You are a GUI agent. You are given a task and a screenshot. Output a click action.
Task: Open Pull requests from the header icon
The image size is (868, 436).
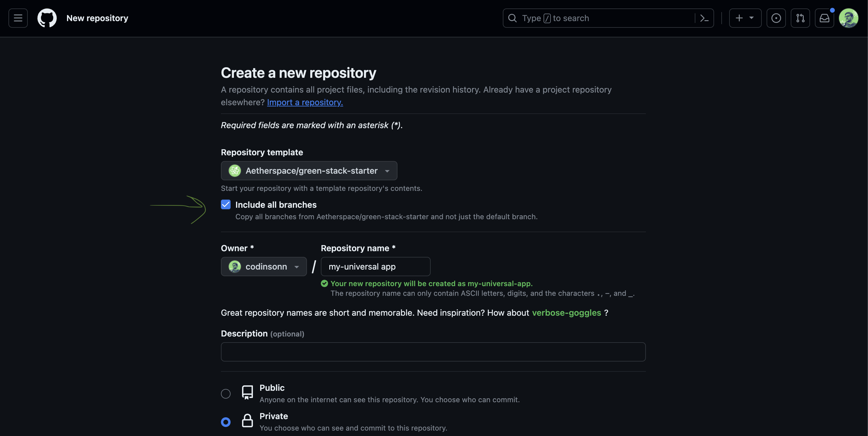pyautogui.click(x=801, y=18)
